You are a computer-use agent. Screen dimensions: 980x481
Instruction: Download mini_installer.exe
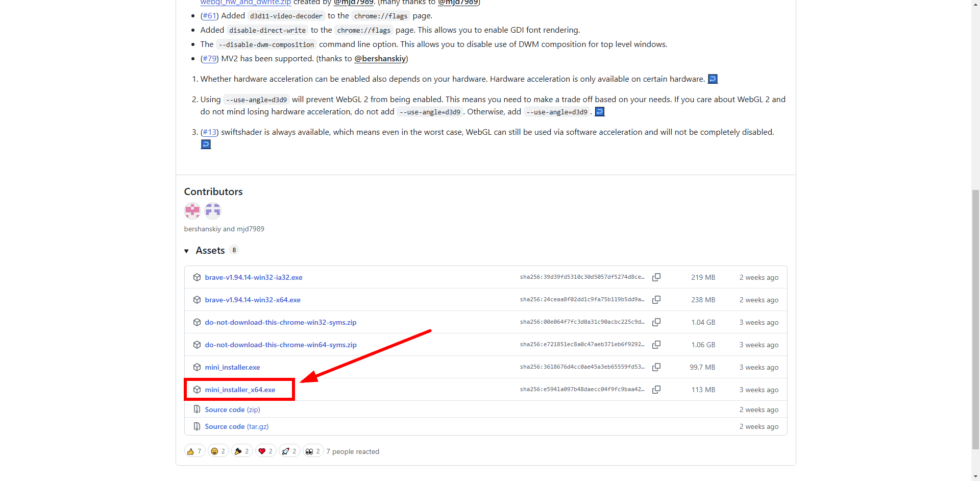coord(232,367)
